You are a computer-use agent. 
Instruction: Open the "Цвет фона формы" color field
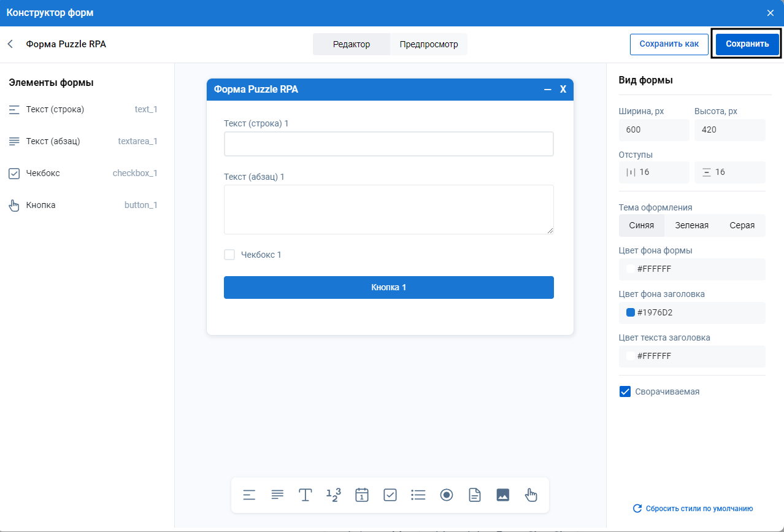[693, 269]
